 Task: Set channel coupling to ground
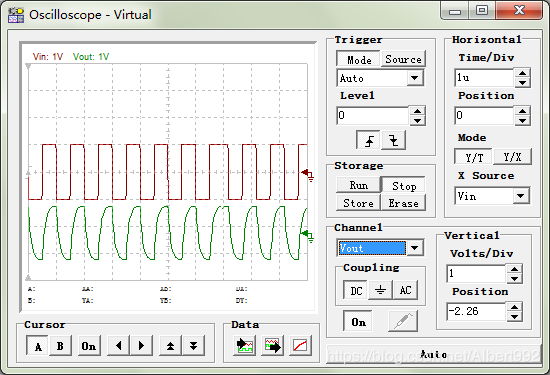(x=380, y=290)
